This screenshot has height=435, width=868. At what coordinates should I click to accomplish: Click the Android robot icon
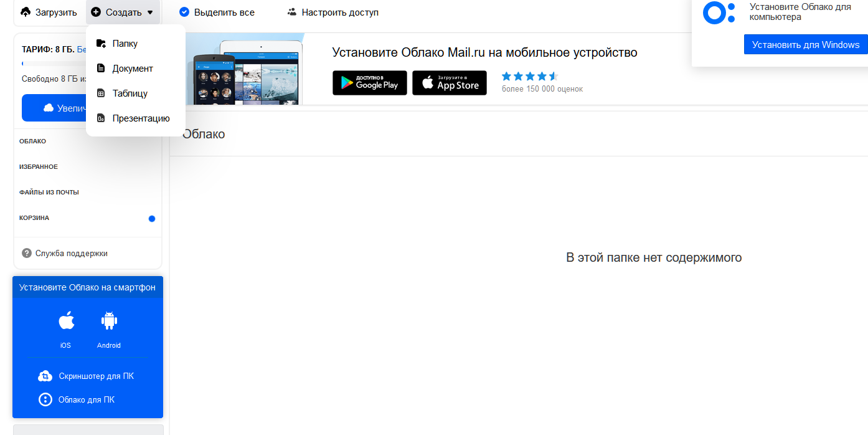109,321
